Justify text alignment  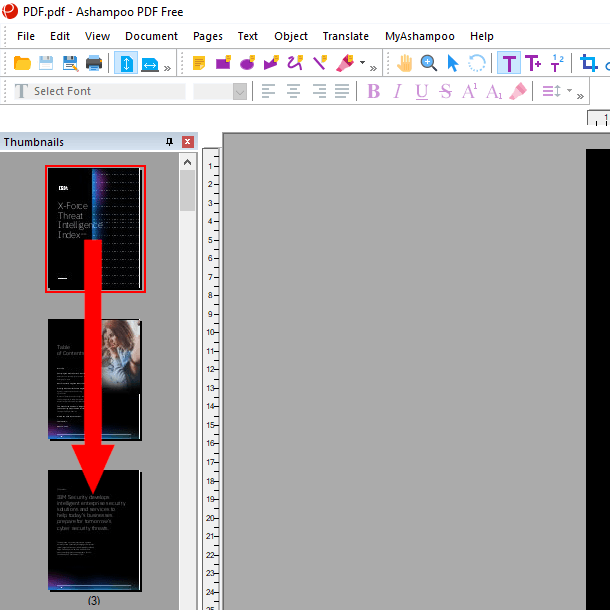(x=342, y=91)
